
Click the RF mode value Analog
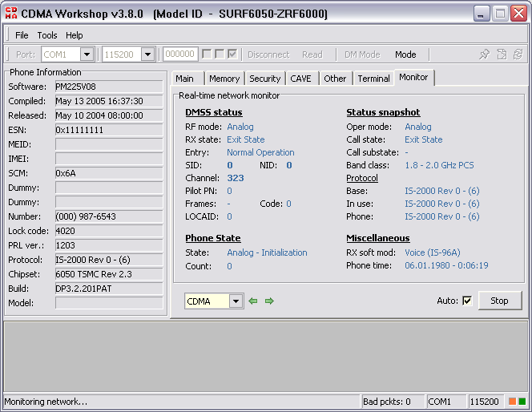tap(240, 127)
